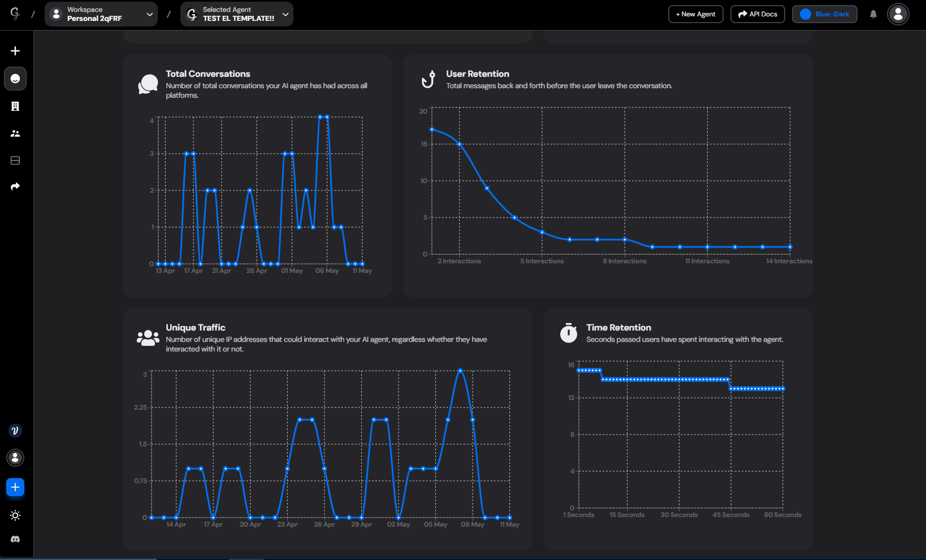
Task: Toggle the sun brightness icon
Action: (x=15, y=515)
